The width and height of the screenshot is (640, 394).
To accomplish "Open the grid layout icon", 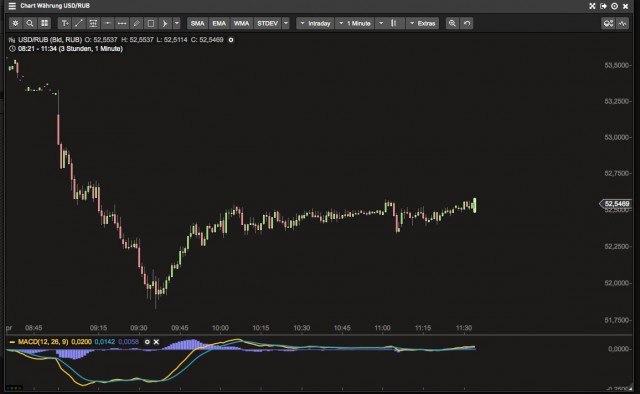I will [x=44, y=23].
